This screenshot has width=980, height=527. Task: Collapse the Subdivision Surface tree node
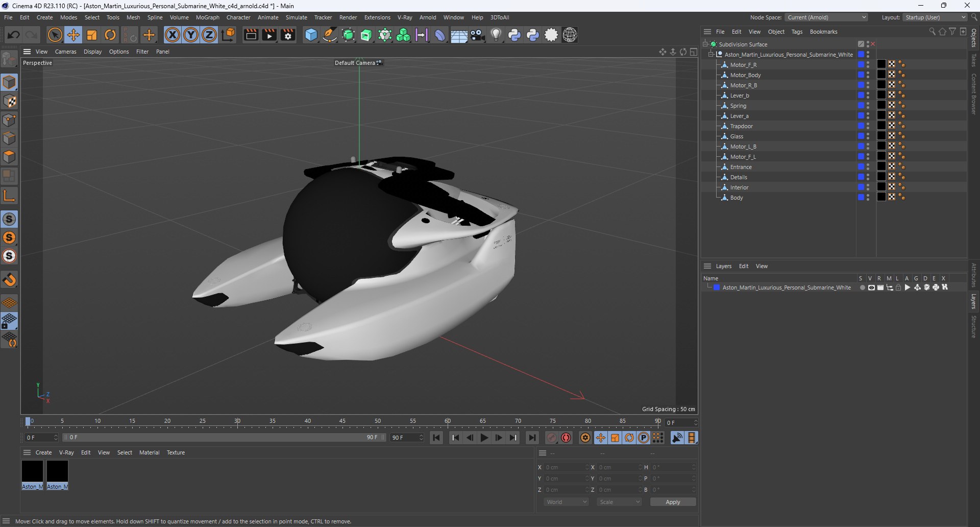click(x=705, y=44)
